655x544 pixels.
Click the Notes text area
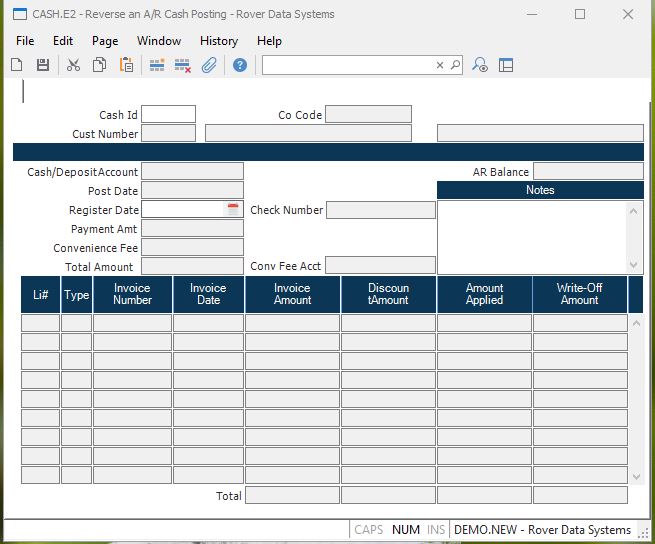[532, 237]
